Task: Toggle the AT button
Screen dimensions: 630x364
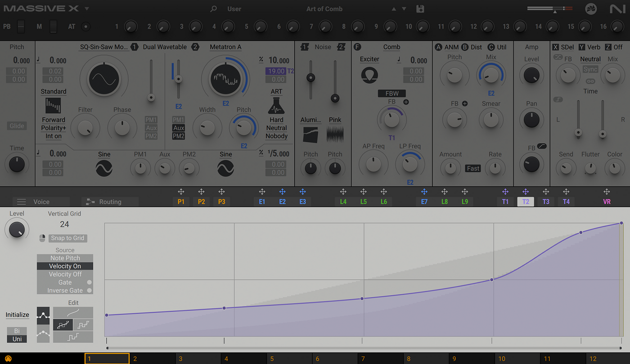Action: pos(85,27)
